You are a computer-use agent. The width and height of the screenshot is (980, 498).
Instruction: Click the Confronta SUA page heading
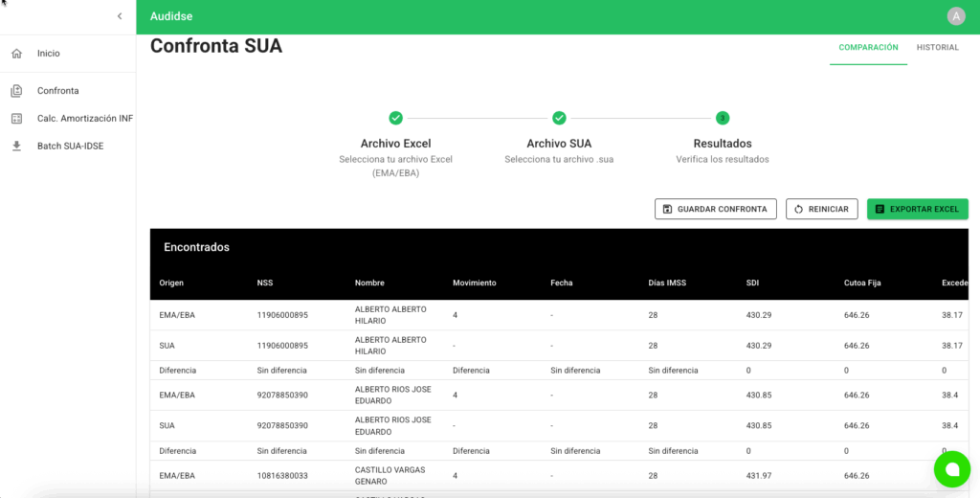(x=216, y=46)
